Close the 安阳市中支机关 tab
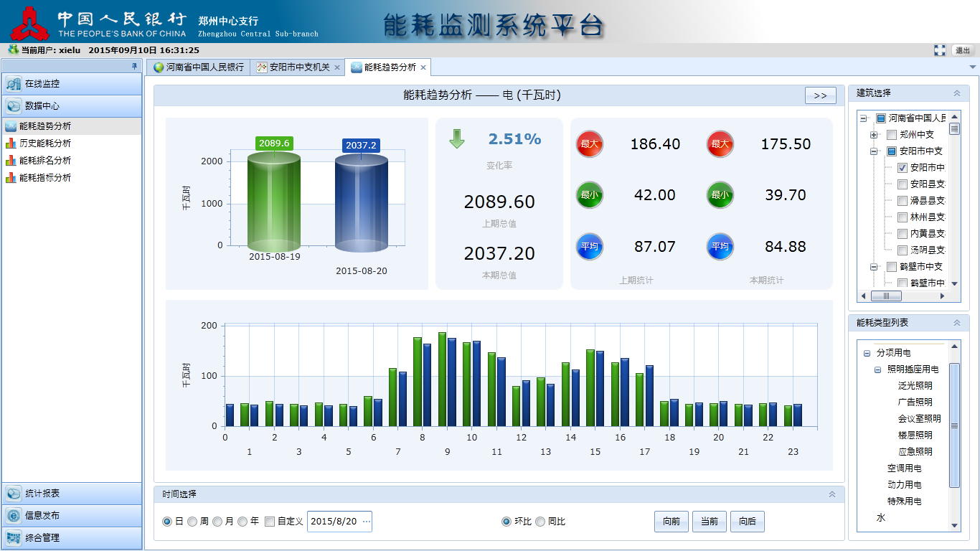The height and width of the screenshot is (551, 980). pos(337,67)
